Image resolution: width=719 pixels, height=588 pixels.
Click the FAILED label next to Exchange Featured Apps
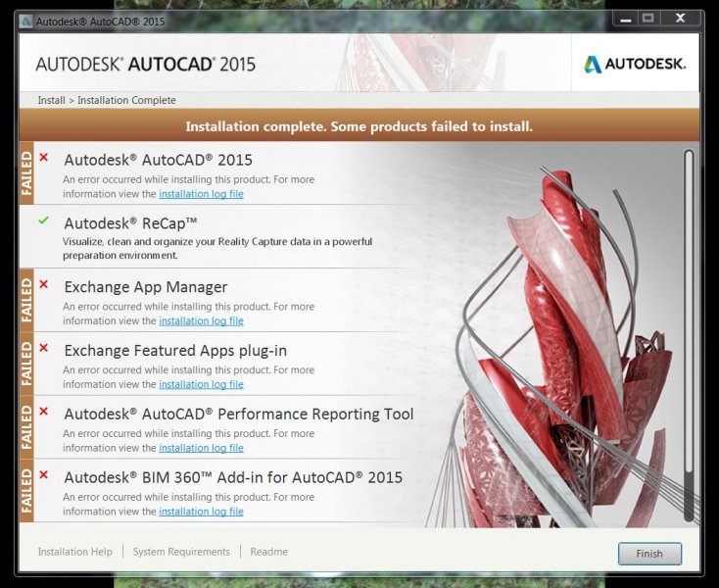(26, 364)
